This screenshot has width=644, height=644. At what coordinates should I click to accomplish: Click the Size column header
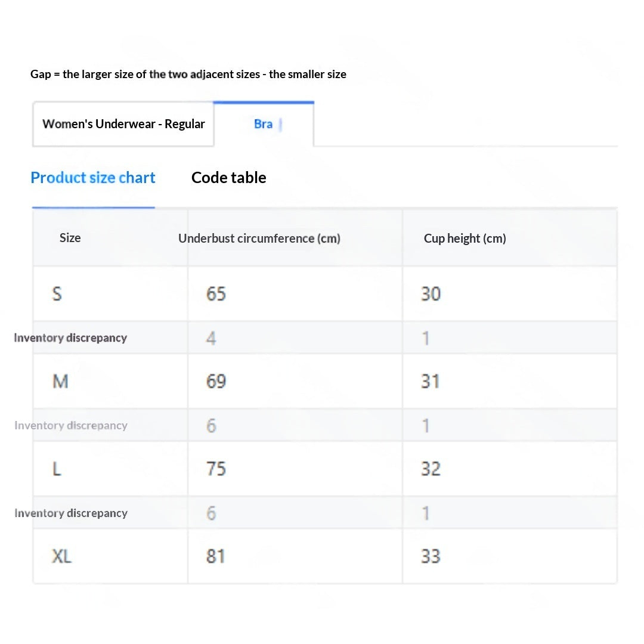pyautogui.click(x=70, y=238)
